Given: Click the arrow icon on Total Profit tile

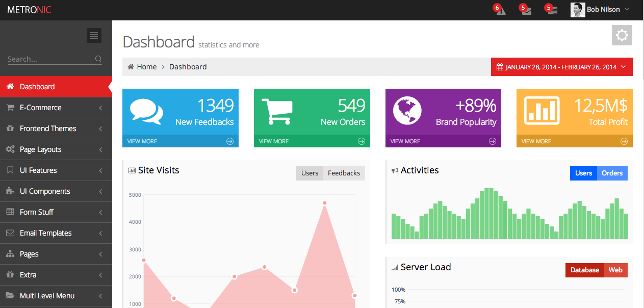Looking at the screenshot, I should click(x=624, y=141).
